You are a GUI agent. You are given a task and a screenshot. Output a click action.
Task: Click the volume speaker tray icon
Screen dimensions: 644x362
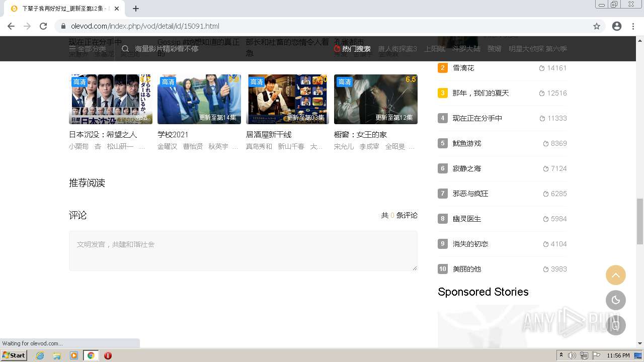pos(572,355)
